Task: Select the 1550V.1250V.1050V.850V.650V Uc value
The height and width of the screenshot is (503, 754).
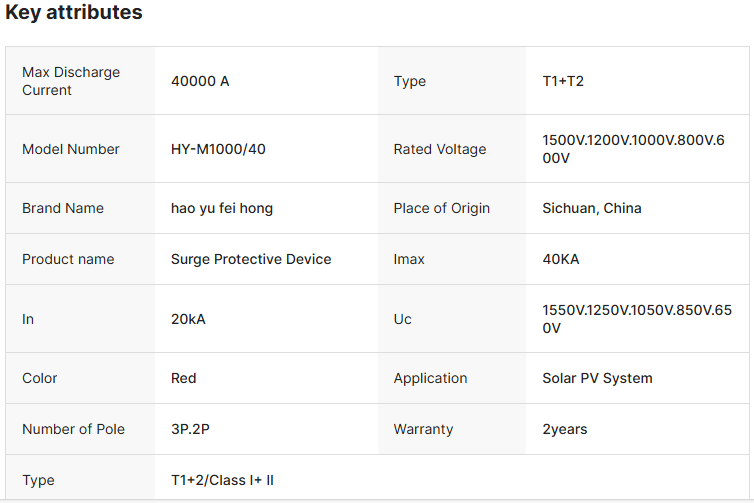Action: coord(636,319)
